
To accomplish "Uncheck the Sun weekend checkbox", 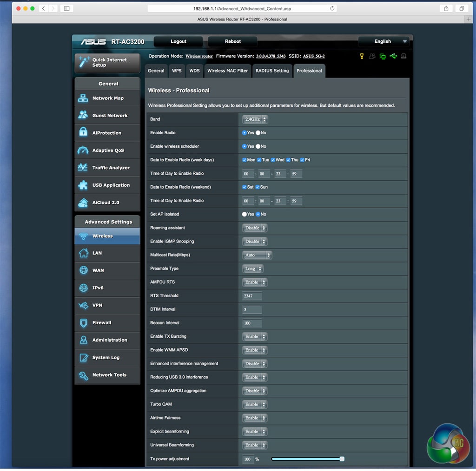I will [x=258, y=187].
